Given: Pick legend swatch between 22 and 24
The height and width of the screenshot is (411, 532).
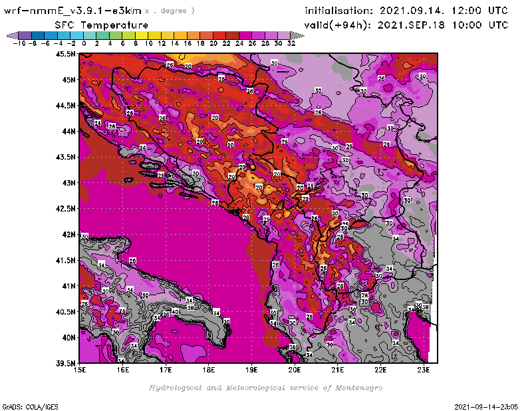Looking at the screenshot, I should 232,35.
